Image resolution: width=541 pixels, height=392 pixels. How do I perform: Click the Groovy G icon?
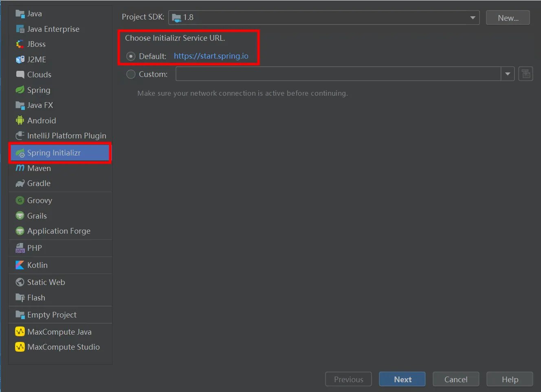click(x=20, y=200)
